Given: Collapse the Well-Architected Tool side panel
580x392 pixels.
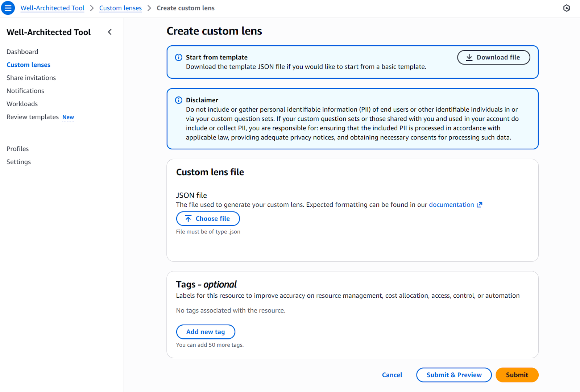Looking at the screenshot, I should (x=110, y=32).
